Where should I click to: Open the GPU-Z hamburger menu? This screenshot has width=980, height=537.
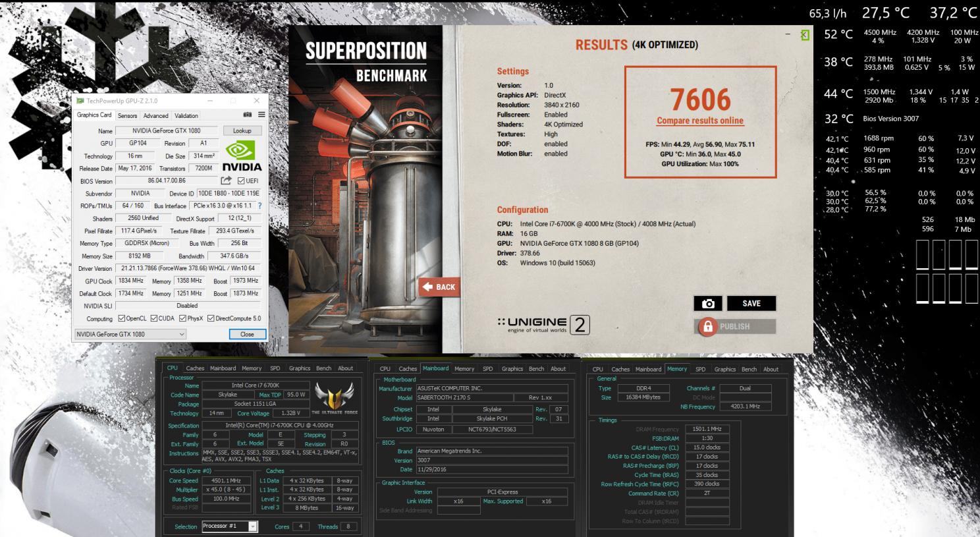tap(261, 115)
